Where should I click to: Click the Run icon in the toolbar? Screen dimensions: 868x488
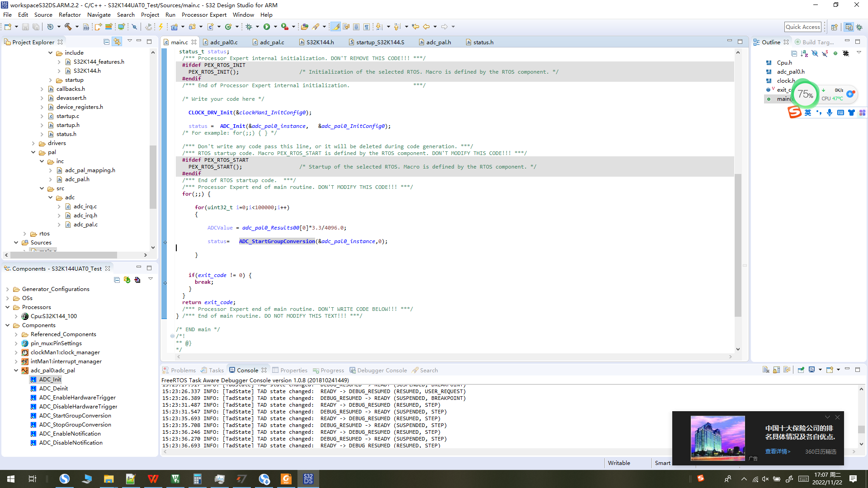pyautogui.click(x=267, y=27)
